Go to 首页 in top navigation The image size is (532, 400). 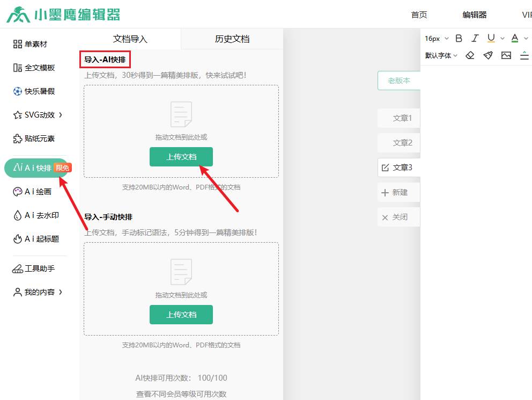[x=419, y=15]
